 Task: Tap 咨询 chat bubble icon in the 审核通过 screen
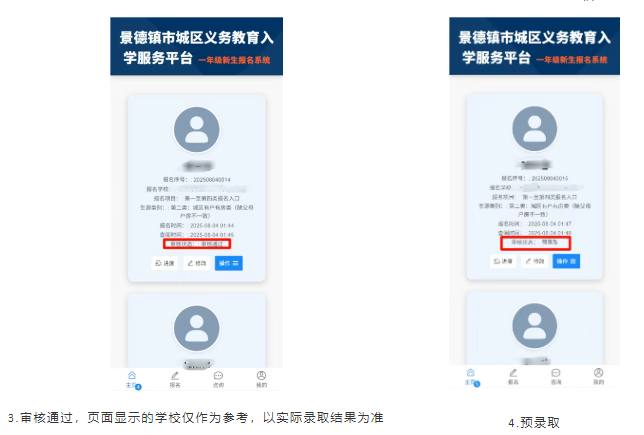point(218,380)
